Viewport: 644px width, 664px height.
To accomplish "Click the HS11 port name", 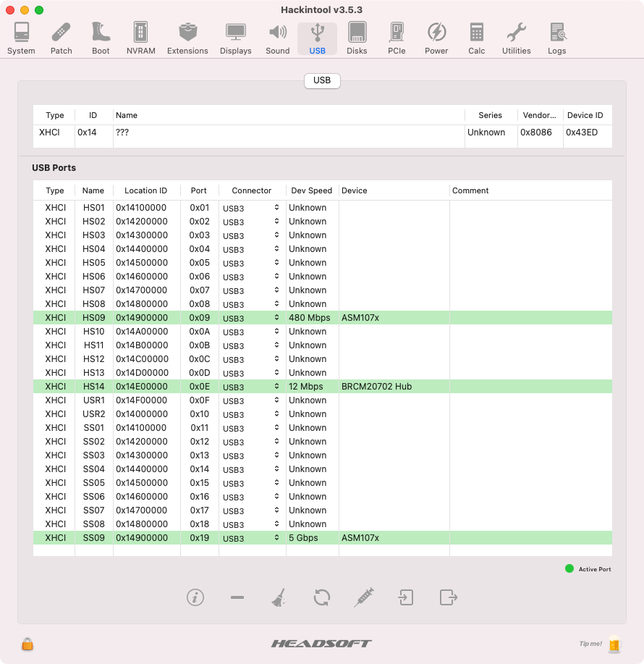I will (93, 345).
